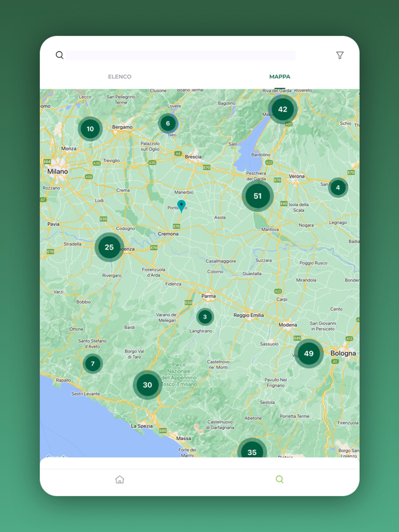Viewport: 399px width, 532px height.
Task: Click the Pavia label on map
Action: (x=54, y=224)
